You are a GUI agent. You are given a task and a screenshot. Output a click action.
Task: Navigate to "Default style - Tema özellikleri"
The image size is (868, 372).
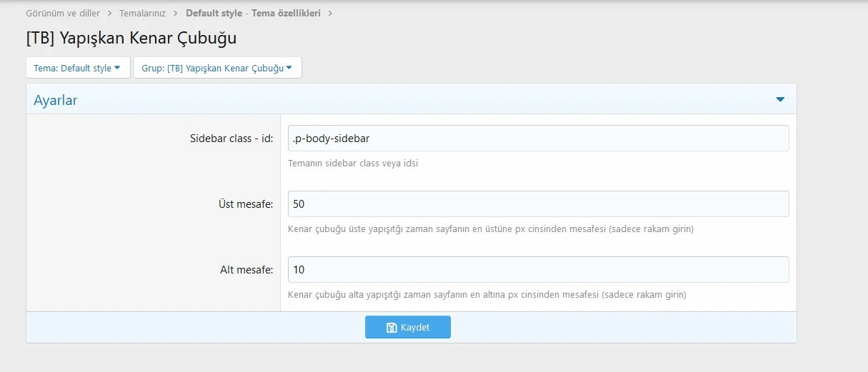pyautogui.click(x=253, y=13)
